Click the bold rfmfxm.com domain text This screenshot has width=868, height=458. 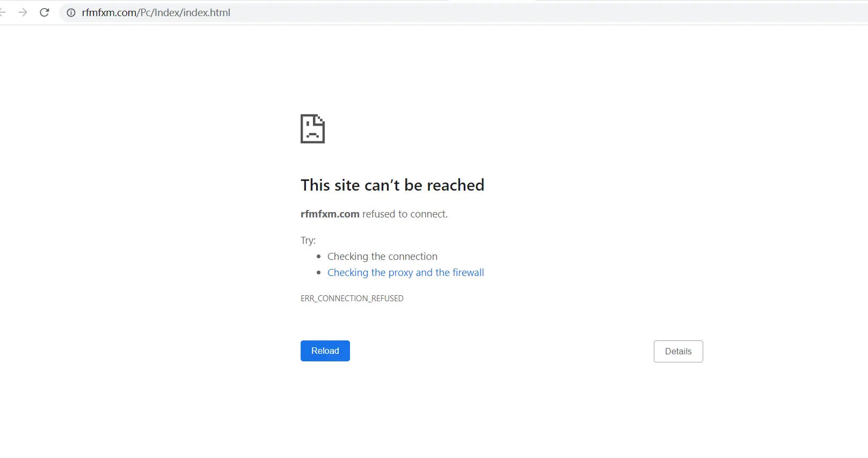330,214
